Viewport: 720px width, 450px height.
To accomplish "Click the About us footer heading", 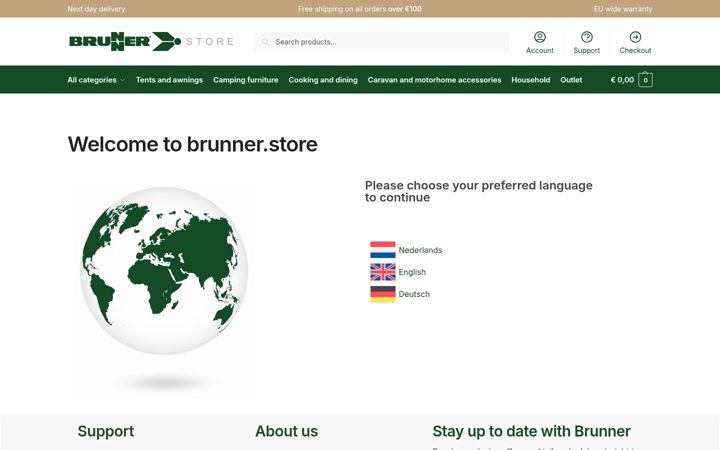I will coord(286,431).
